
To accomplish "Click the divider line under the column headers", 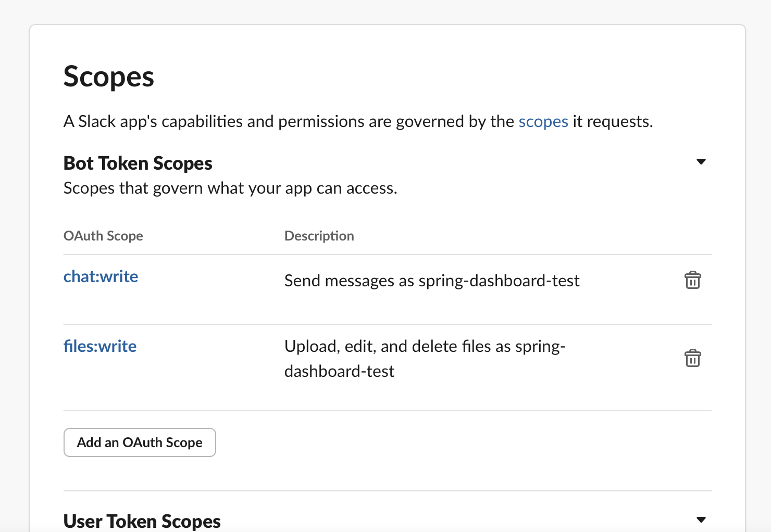I will [x=387, y=255].
